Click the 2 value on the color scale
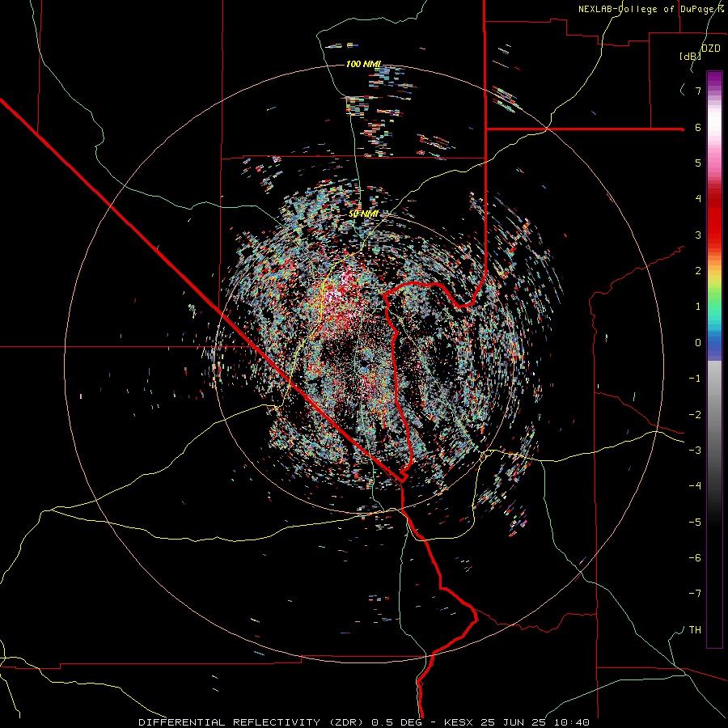 [x=698, y=271]
